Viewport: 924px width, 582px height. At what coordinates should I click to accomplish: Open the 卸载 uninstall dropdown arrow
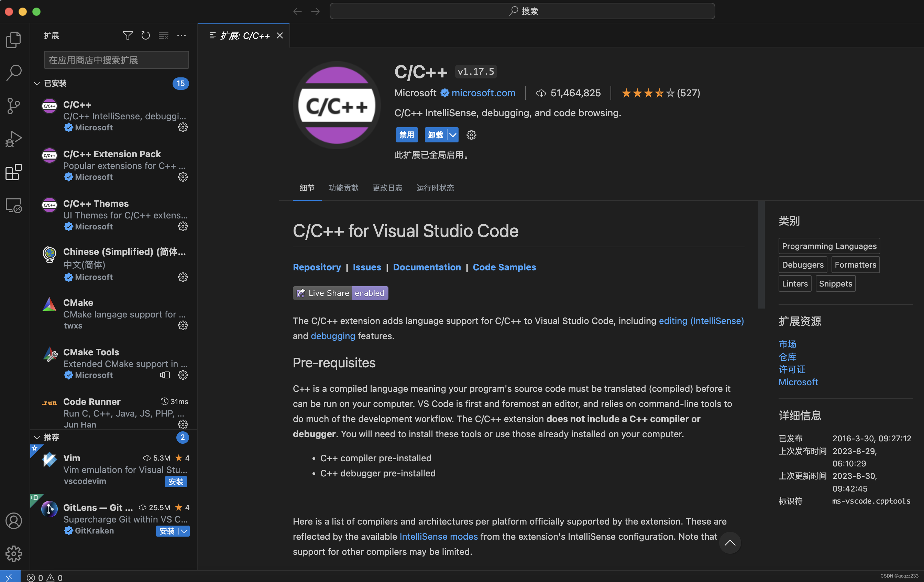pyautogui.click(x=453, y=135)
